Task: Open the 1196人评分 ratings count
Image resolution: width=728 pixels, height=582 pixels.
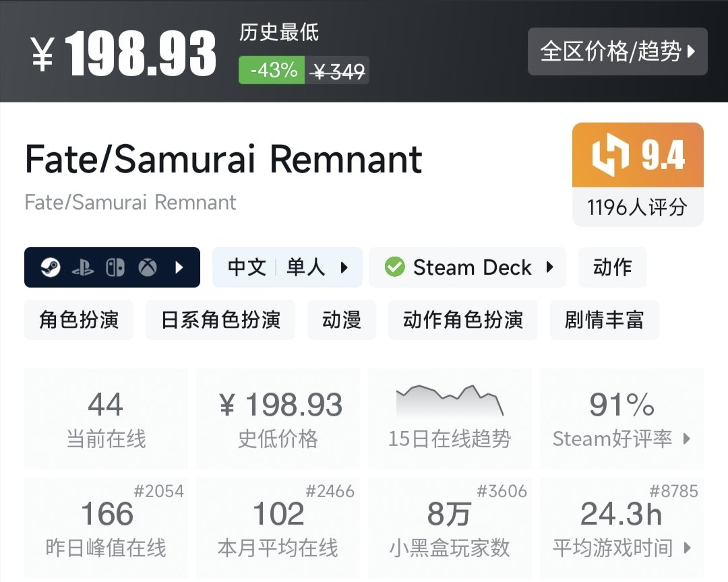Action: pos(637,207)
